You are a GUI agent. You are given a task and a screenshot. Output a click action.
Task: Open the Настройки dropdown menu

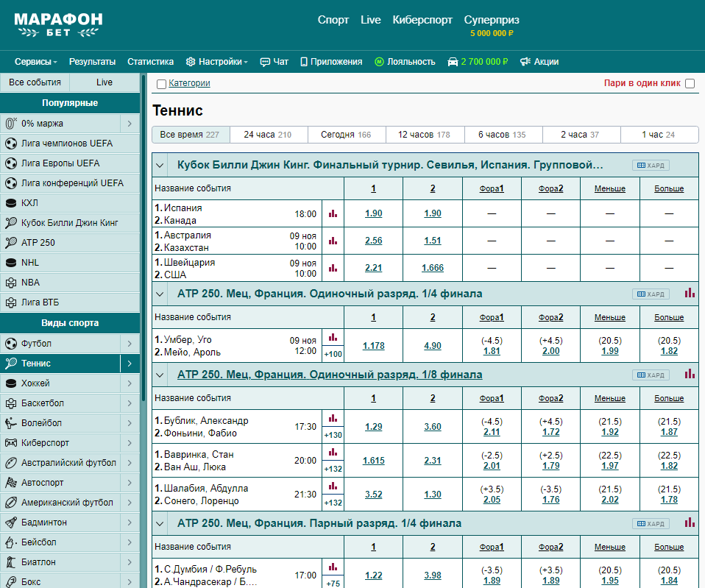click(x=217, y=62)
